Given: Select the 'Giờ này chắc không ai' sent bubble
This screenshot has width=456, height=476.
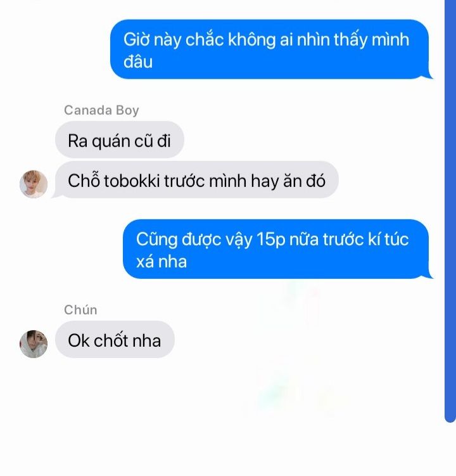Looking at the screenshot, I should tap(271, 49).
